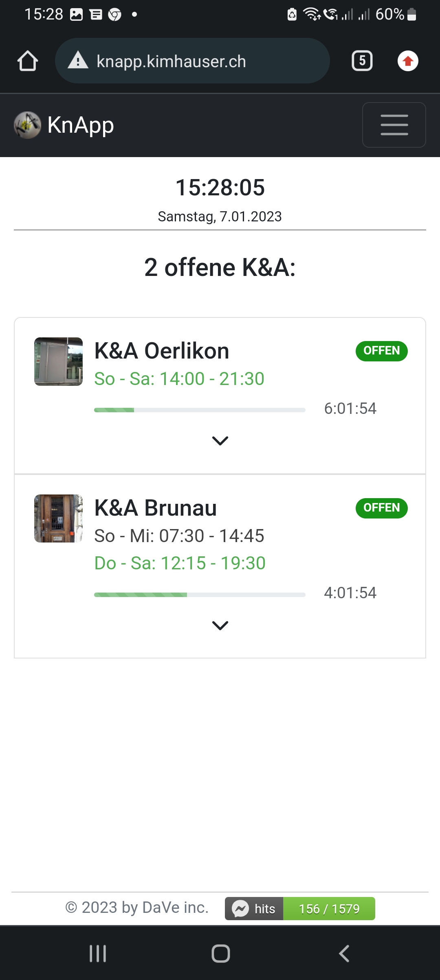Open the browser tab switcher showing 5
Screen dimensions: 440x980
point(362,61)
